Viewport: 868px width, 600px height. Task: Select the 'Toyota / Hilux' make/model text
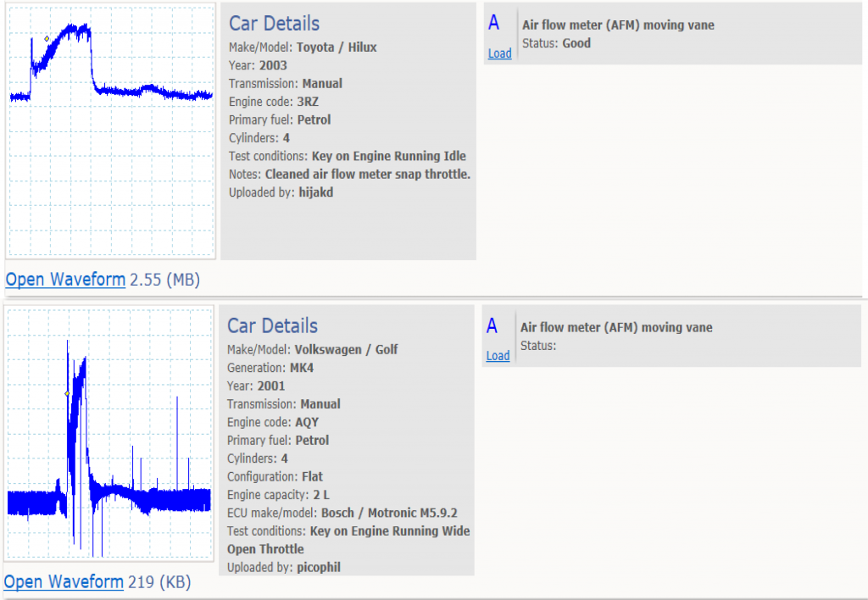[337, 47]
